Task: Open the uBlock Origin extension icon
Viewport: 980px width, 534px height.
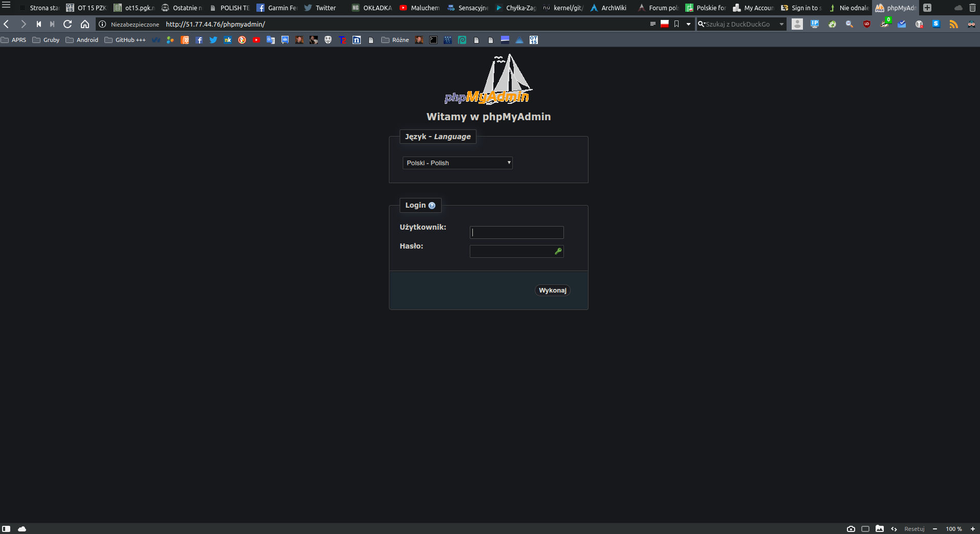Action: coord(867,24)
